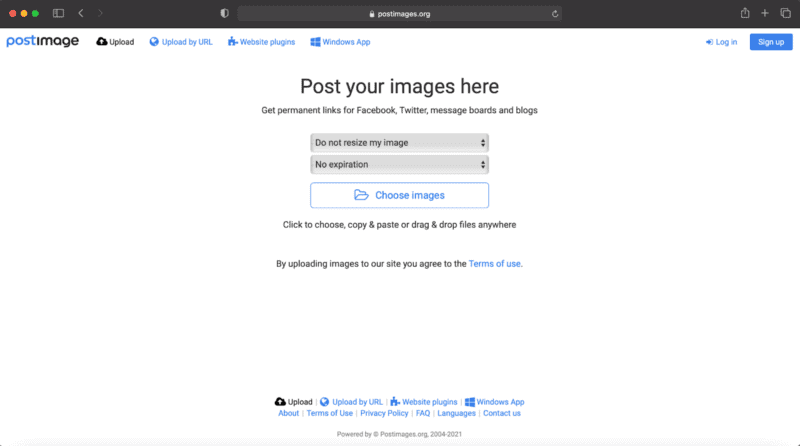This screenshot has height=446, width=800.
Task: Open the 'No expiration' dropdown
Action: click(399, 164)
